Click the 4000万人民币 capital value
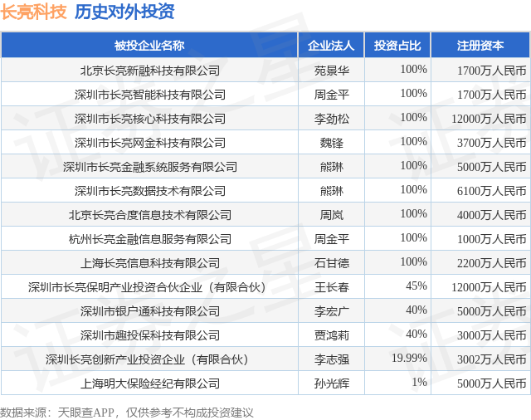Screen dimensions: 531x420 pos(491,215)
